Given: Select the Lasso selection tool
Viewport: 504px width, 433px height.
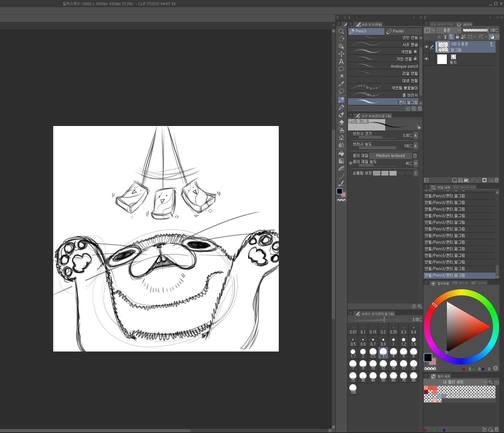Looking at the screenshot, I should (x=341, y=91).
